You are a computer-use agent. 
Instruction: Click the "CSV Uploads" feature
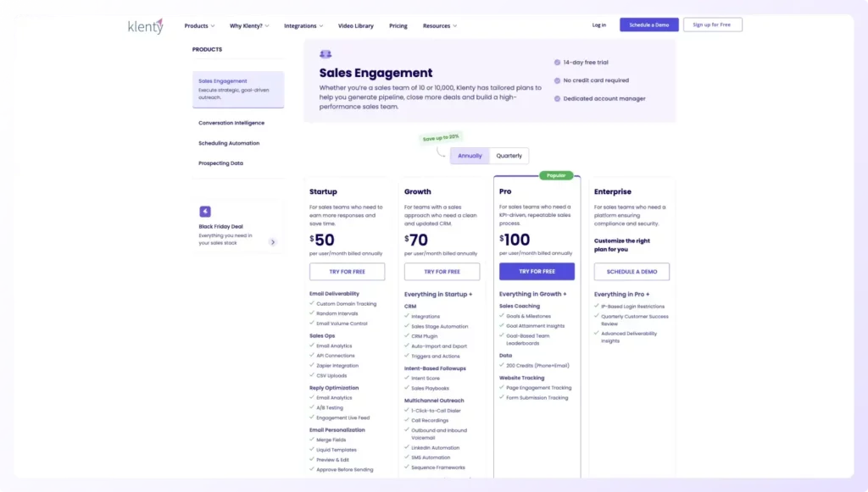click(x=331, y=375)
